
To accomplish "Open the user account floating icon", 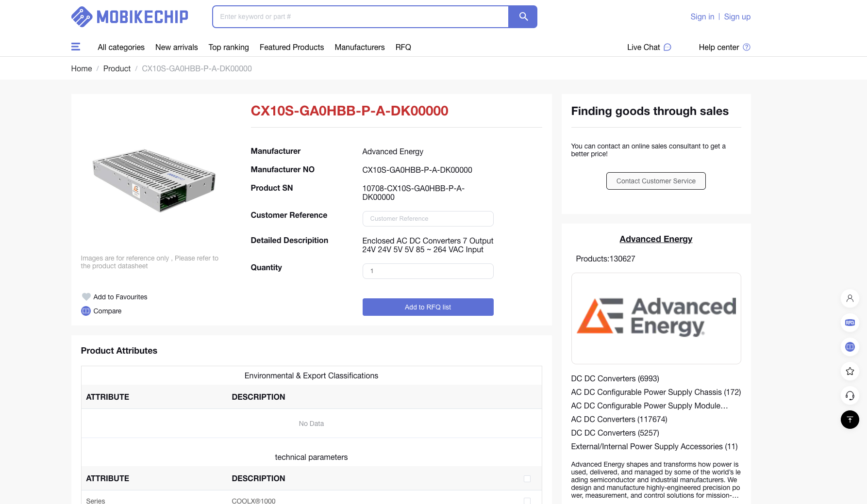I will (850, 298).
